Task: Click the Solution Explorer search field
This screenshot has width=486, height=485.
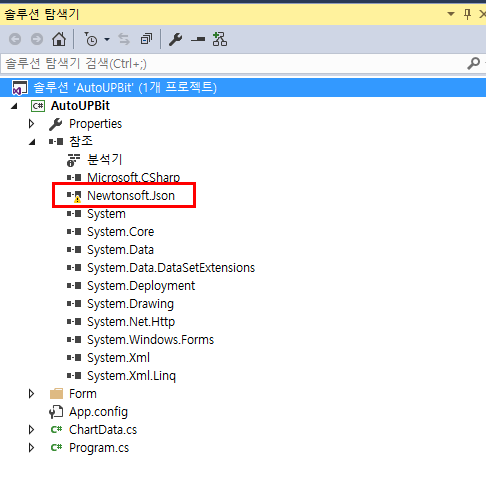Action: point(233,63)
